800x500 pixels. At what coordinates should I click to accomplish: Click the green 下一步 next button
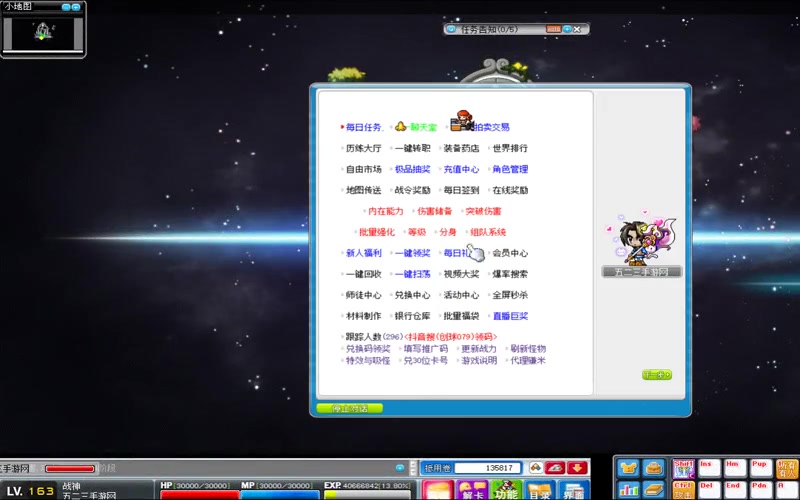[657, 375]
